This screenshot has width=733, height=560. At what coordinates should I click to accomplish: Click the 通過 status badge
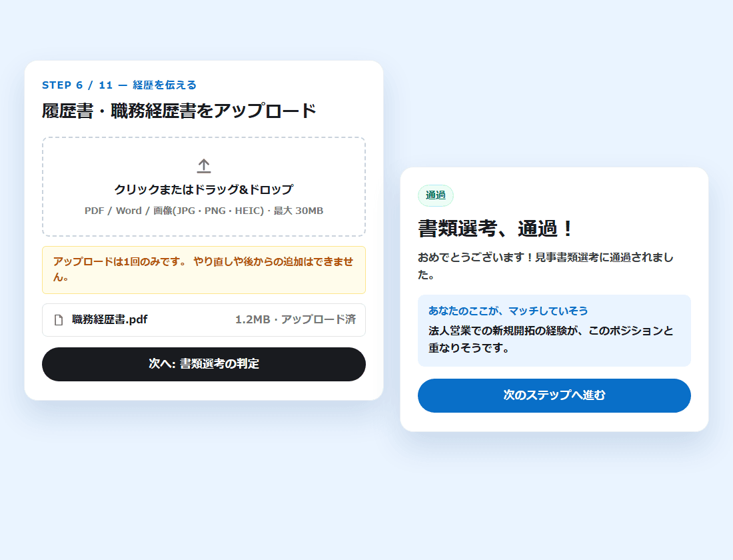(435, 195)
